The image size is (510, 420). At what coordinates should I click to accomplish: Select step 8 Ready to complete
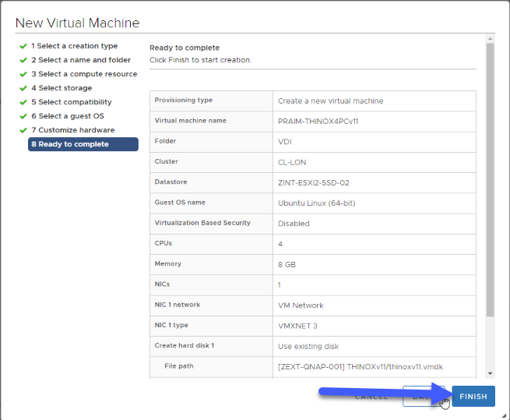tap(83, 144)
